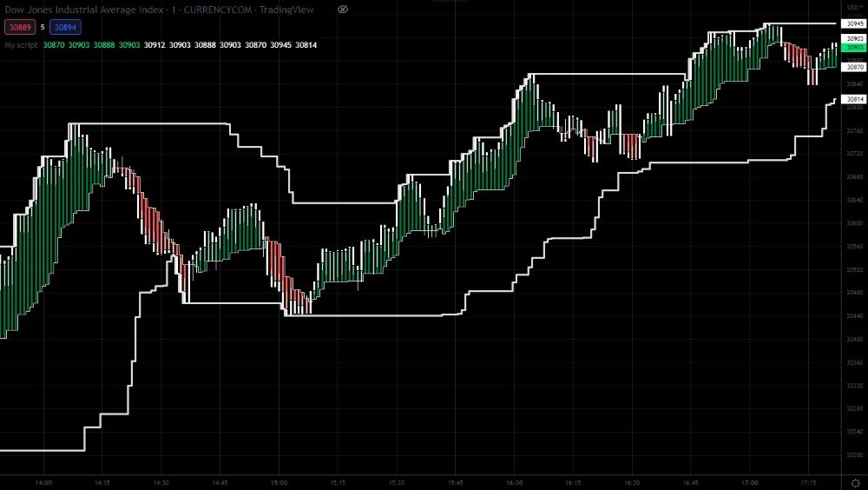Screen dimensions: 868x490
Task: Click the white script value 30912
Action: (155, 45)
